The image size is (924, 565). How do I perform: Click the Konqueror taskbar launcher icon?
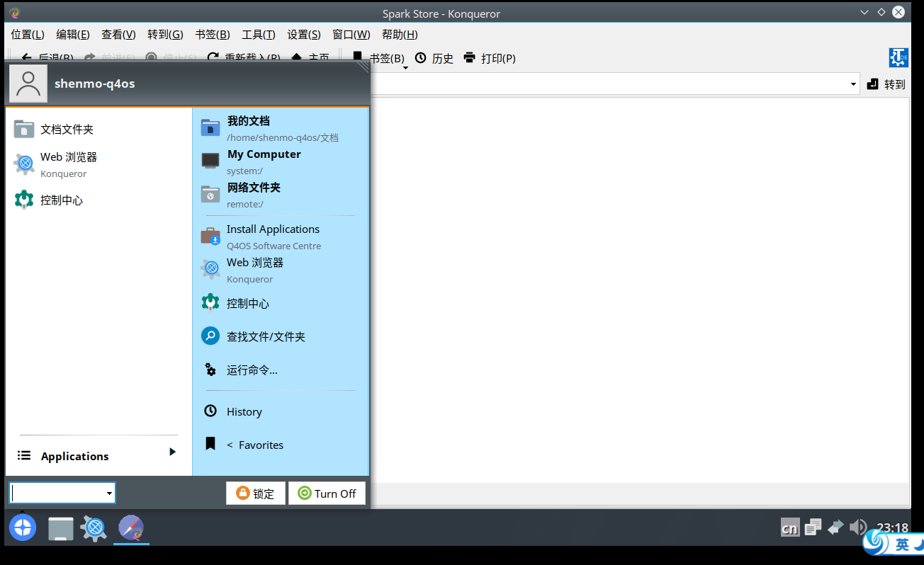click(x=94, y=528)
